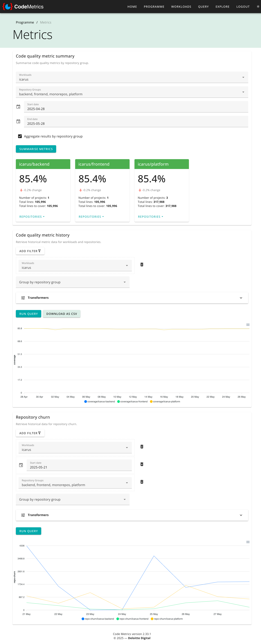Delete the Start date filter in Repository churn

pos(142,464)
